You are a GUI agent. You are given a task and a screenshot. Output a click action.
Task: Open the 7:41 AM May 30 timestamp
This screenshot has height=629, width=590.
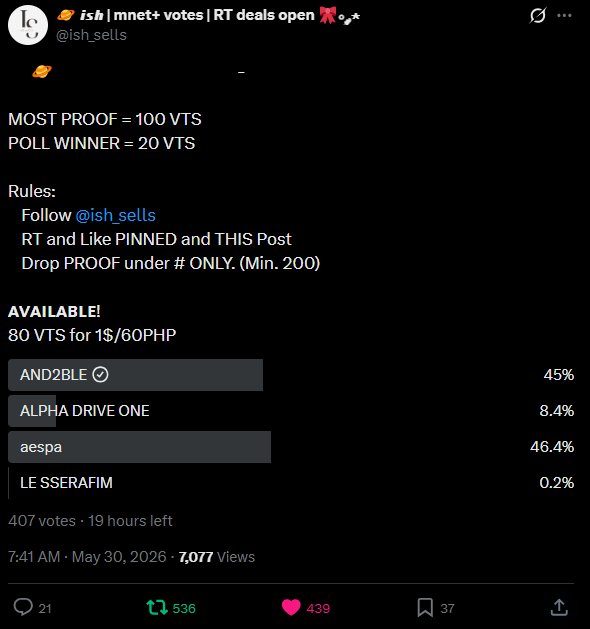[x=87, y=557]
